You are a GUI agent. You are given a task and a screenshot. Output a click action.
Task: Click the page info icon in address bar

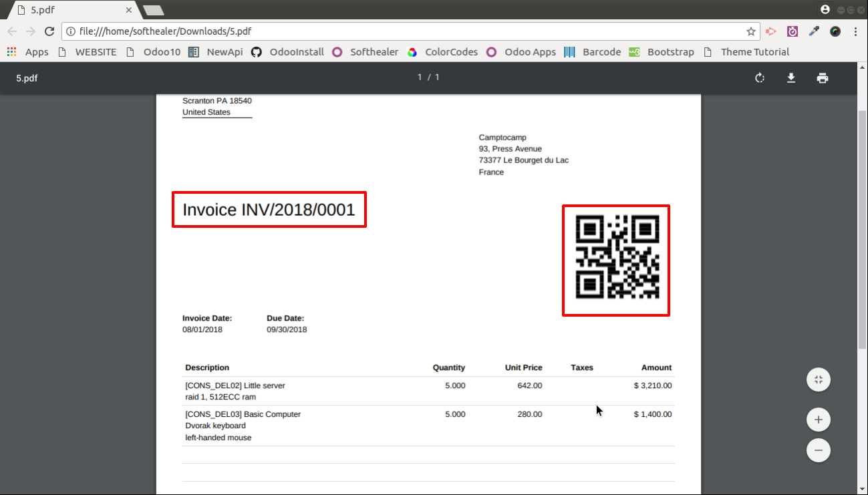pyautogui.click(x=71, y=31)
